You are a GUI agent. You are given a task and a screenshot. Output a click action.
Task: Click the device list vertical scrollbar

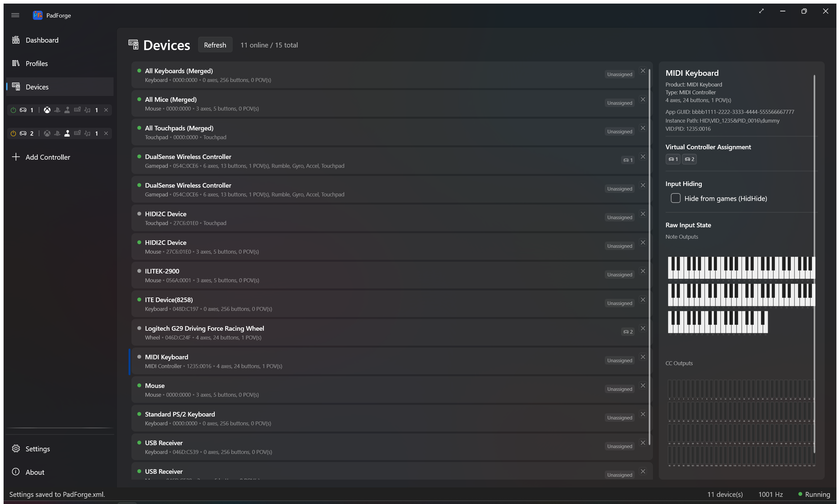pos(649,257)
